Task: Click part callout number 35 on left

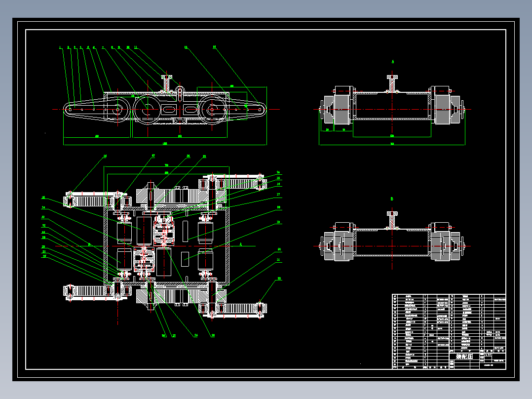Action: click(x=43, y=198)
